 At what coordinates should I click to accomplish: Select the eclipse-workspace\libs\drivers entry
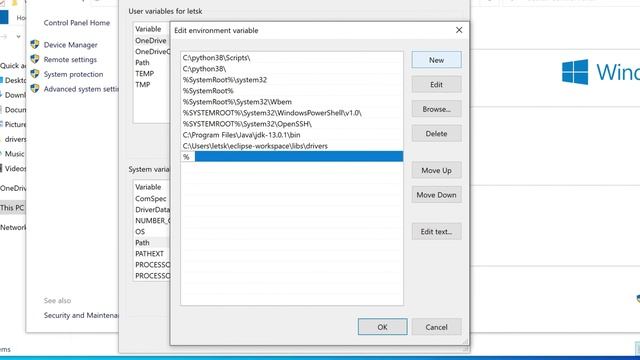click(x=291, y=146)
